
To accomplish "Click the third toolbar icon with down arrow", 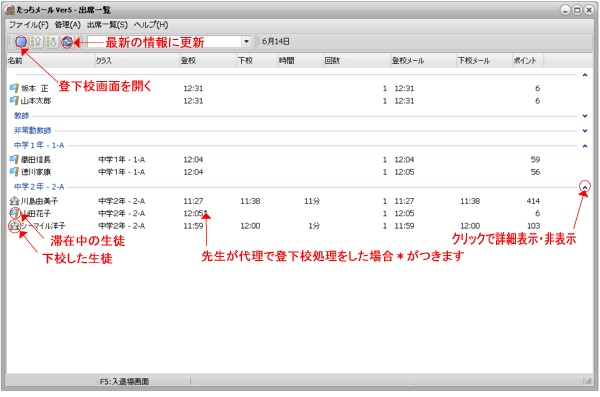I will click(51, 41).
